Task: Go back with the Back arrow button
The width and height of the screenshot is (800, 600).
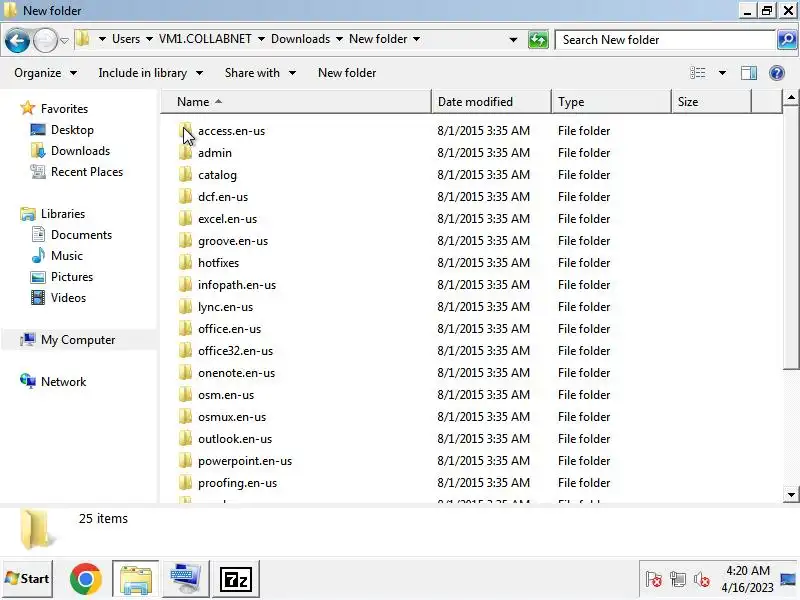Action: tap(17, 40)
